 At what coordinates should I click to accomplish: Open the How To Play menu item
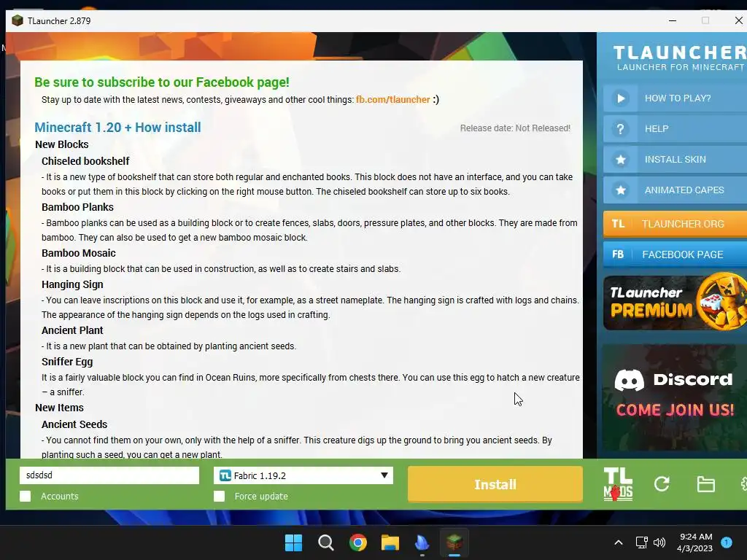675,98
